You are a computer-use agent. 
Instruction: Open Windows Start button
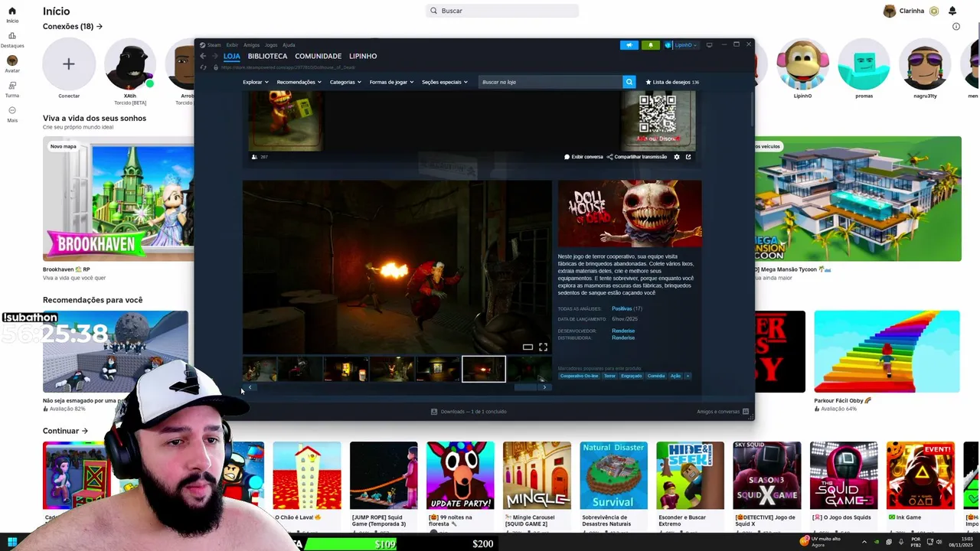(12, 542)
